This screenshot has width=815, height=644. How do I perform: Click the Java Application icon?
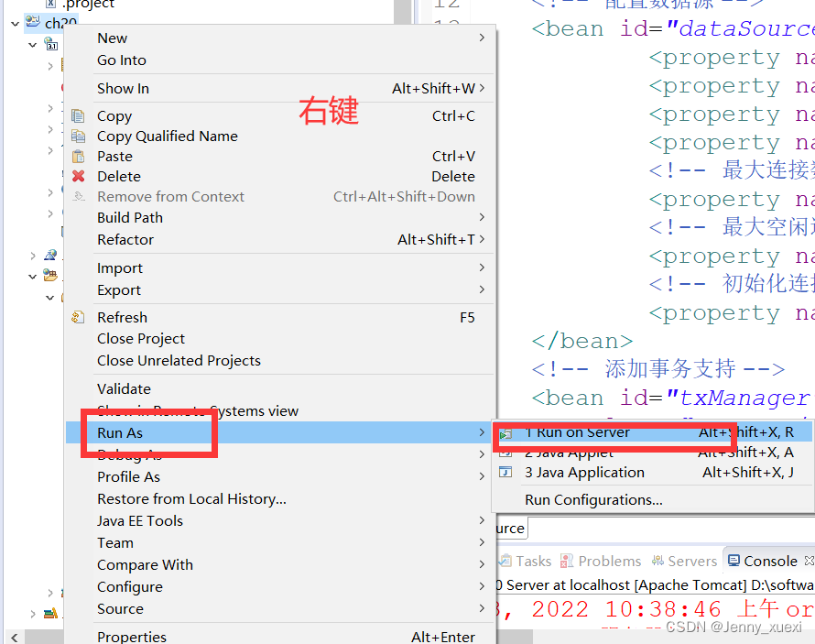point(505,472)
